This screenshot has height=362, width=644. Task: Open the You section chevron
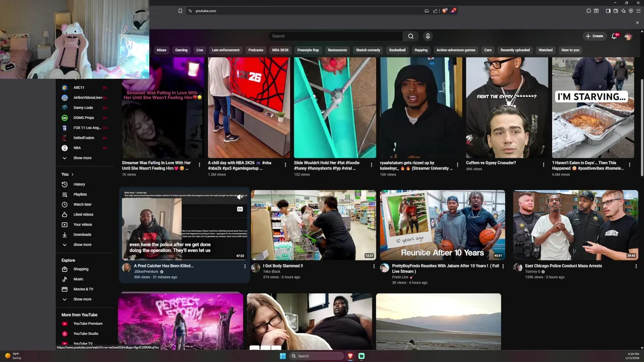pos(72,174)
